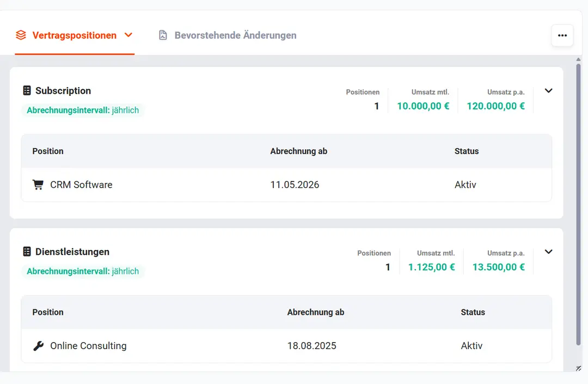The image size is (588, 384).
Task: Click the resize handle at bottom right
Action: coord(579,369)
